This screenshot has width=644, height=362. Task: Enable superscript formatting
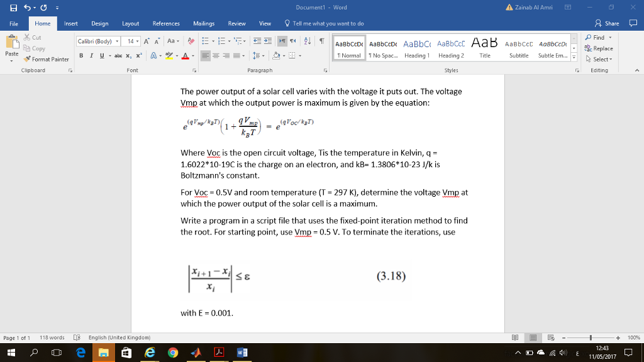tap(139, 55)
